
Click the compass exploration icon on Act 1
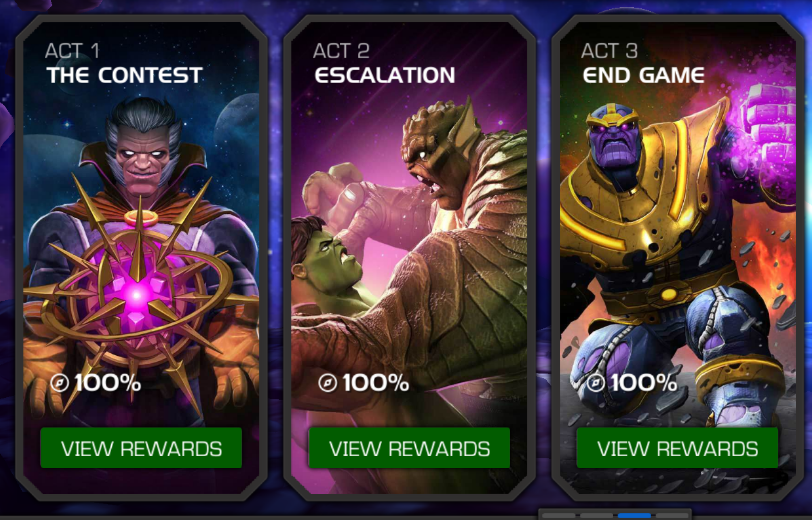(x=60, y=383)
